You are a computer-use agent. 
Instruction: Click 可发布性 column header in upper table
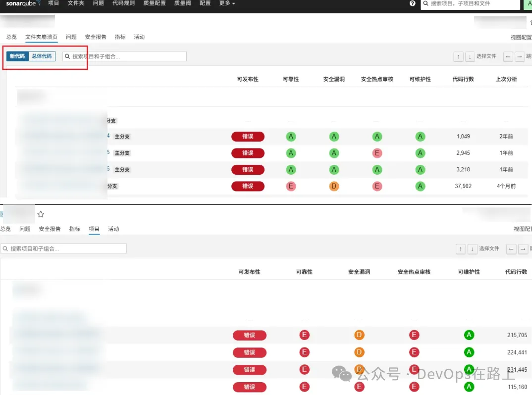248,79
